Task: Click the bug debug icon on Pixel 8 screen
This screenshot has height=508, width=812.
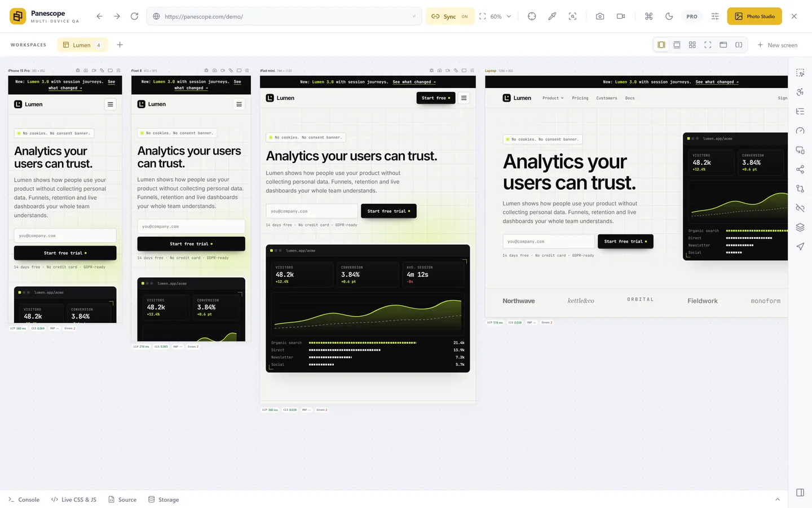Action: 206,71
